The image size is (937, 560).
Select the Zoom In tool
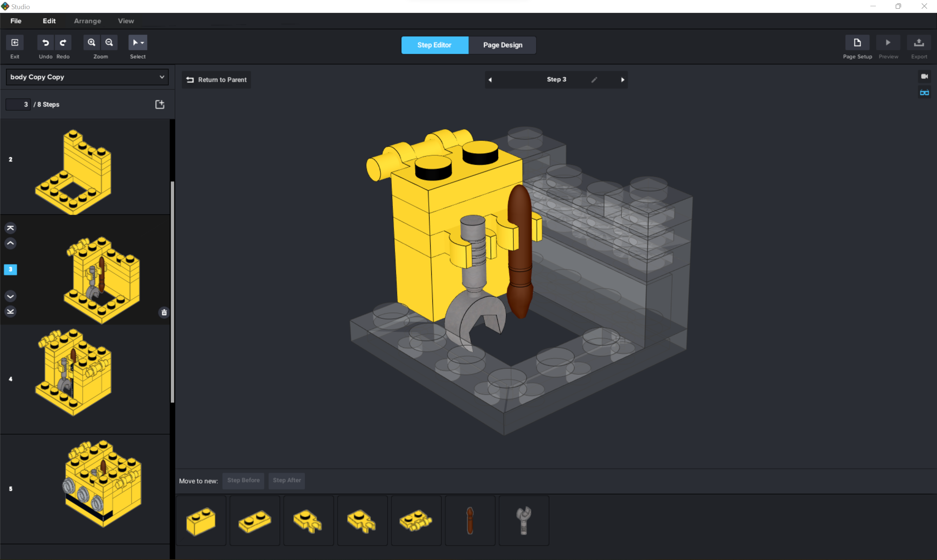point(92,43)
